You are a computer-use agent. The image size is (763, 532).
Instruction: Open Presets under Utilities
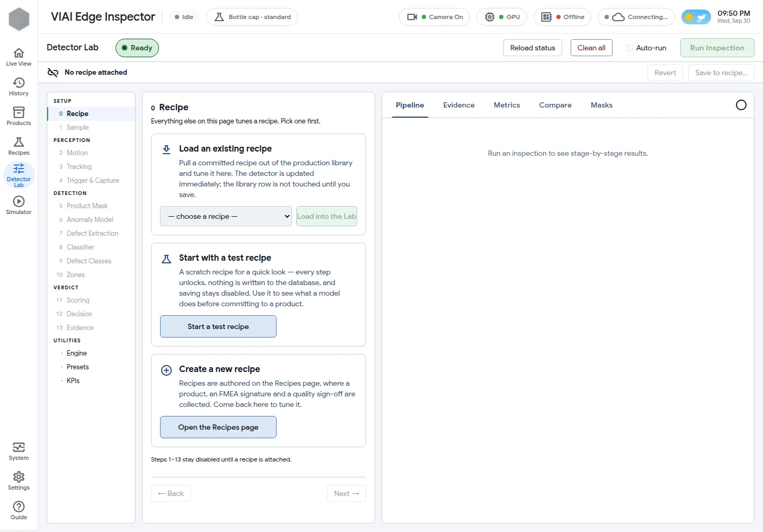coord(91,367)
